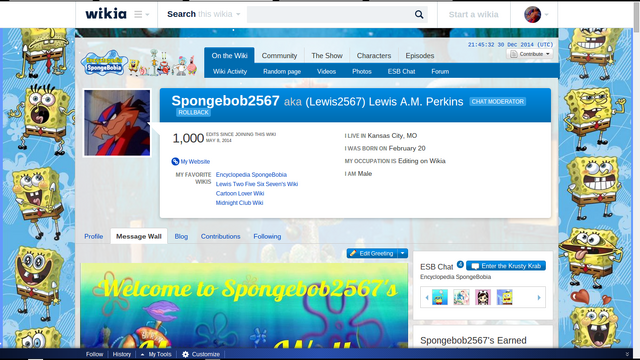Click the CHAT MODERATOR badge
Image resolution: width=640 pixels, height=360 pixels.
498,102
